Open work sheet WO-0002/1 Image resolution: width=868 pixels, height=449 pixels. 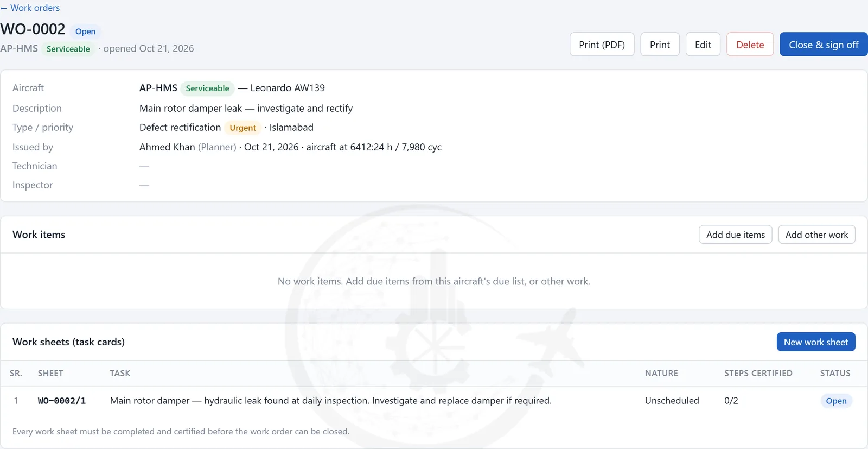[x=61, y=401]
